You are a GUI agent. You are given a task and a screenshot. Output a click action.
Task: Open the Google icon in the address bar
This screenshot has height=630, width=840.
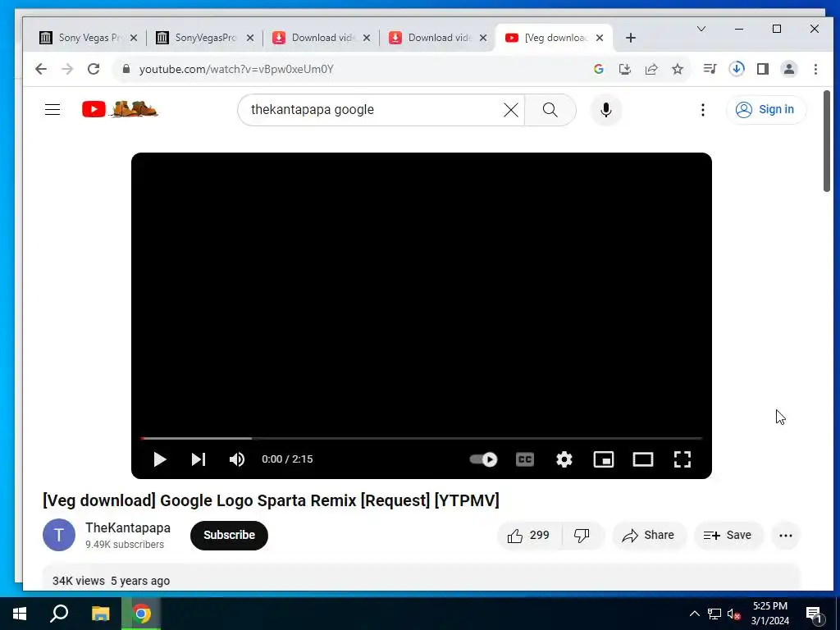click(x=599, y=69)
